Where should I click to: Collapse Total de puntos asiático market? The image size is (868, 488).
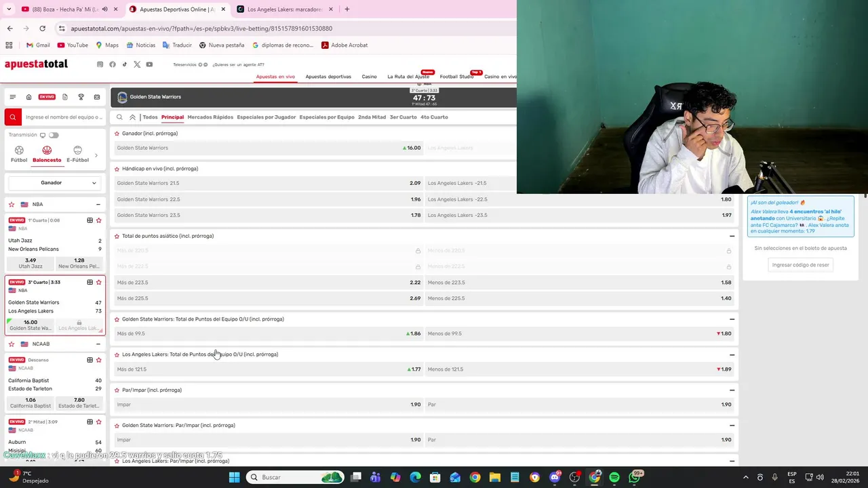click(x=732, y=236)
